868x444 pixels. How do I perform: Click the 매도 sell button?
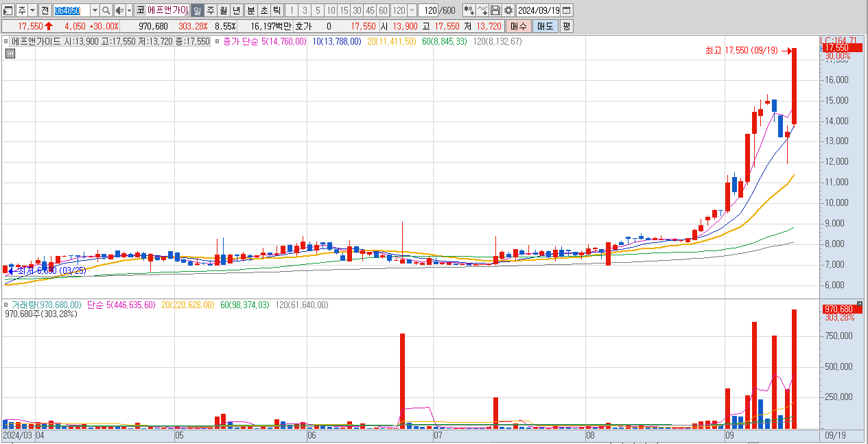(x=545, y=26)
